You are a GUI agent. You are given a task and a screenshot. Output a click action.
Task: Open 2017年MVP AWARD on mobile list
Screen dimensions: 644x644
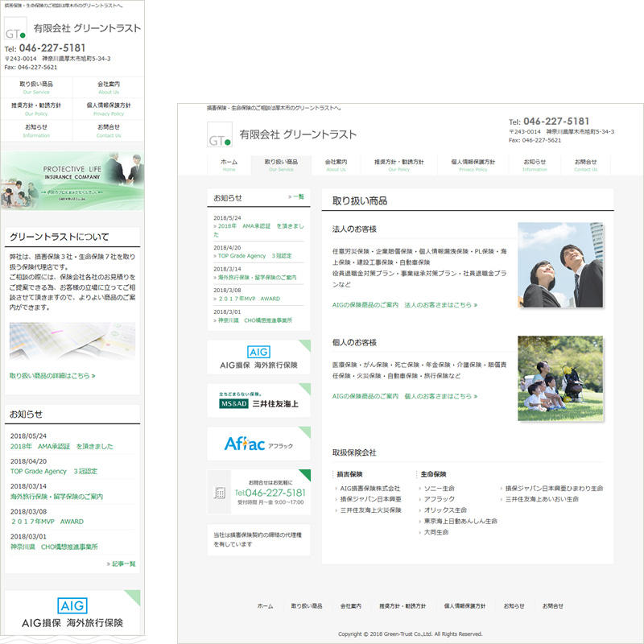click(47, 521)
